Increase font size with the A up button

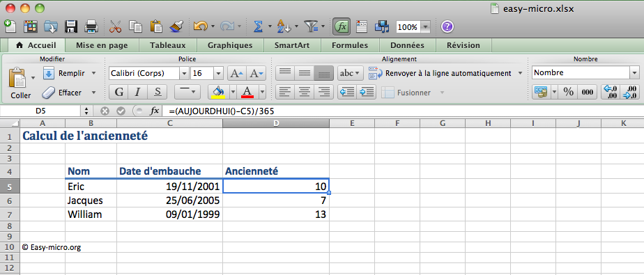pos(237,74)
